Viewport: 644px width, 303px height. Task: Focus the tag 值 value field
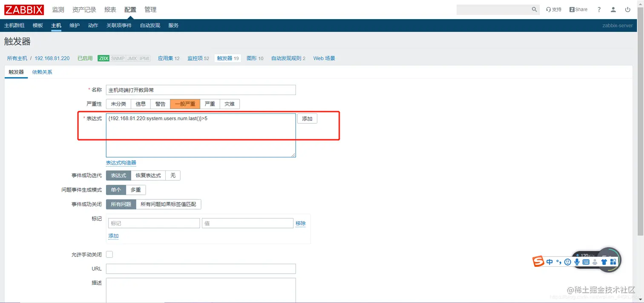(x=247, y=223)
